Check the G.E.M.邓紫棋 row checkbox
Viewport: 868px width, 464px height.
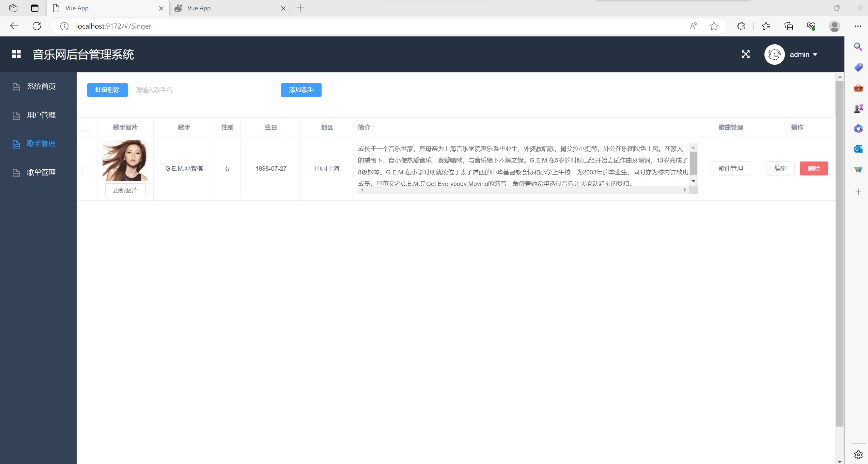click(86, 169)
